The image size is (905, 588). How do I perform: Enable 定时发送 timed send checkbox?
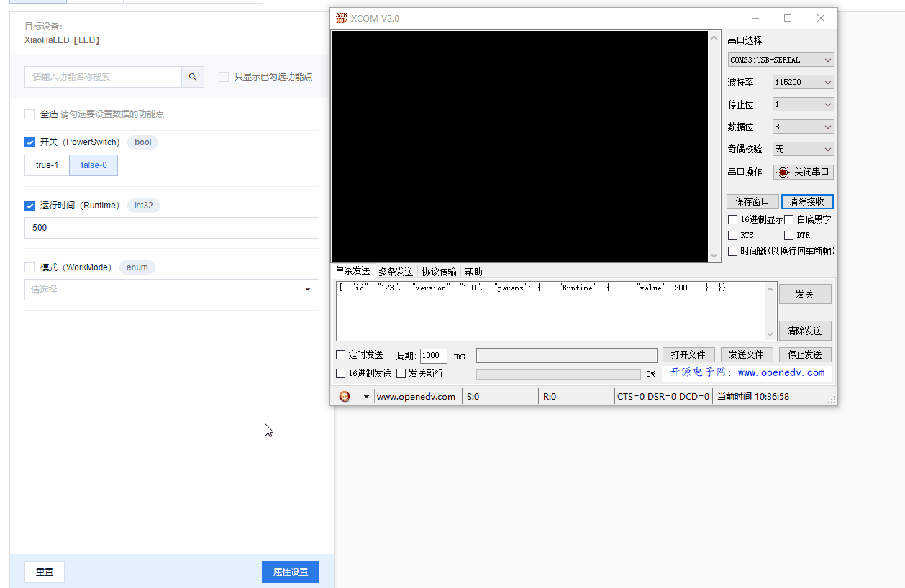[x=341, y=355]
